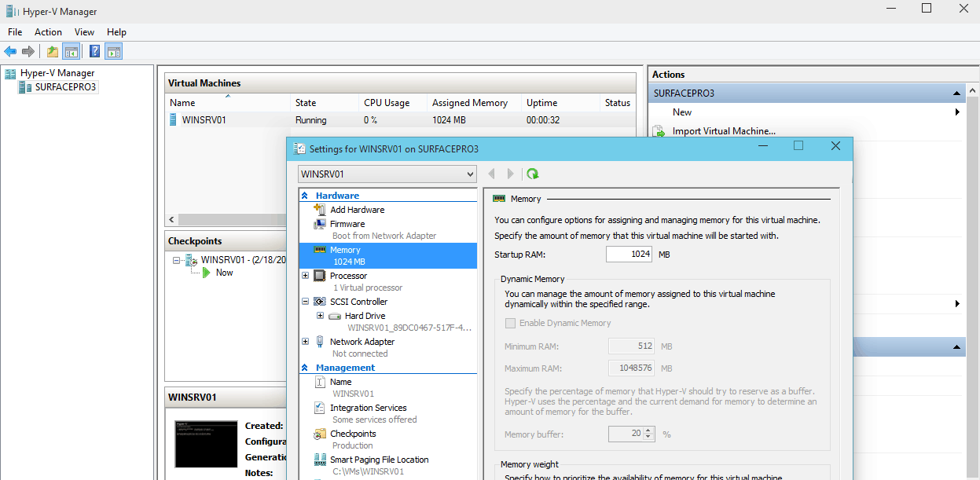Screen dimensions: 980x480
Task: Select Name under Management section
Action: [341, 382]
